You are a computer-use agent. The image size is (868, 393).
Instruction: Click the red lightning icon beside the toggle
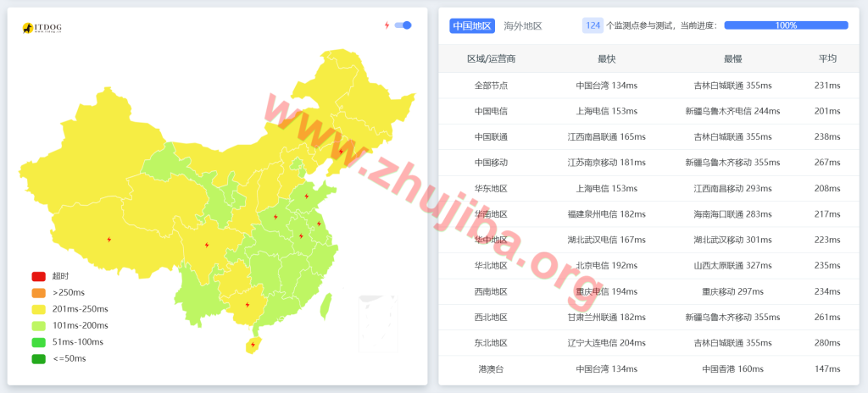click(387, 25)
